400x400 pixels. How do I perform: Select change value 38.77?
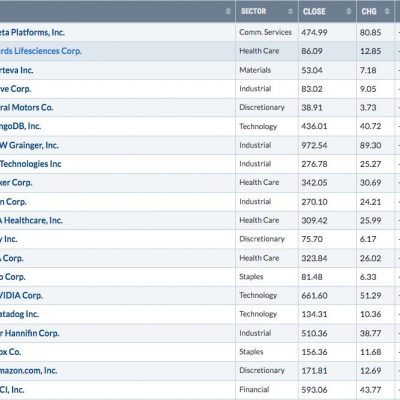pyautogui.click(x=370, y=333)
